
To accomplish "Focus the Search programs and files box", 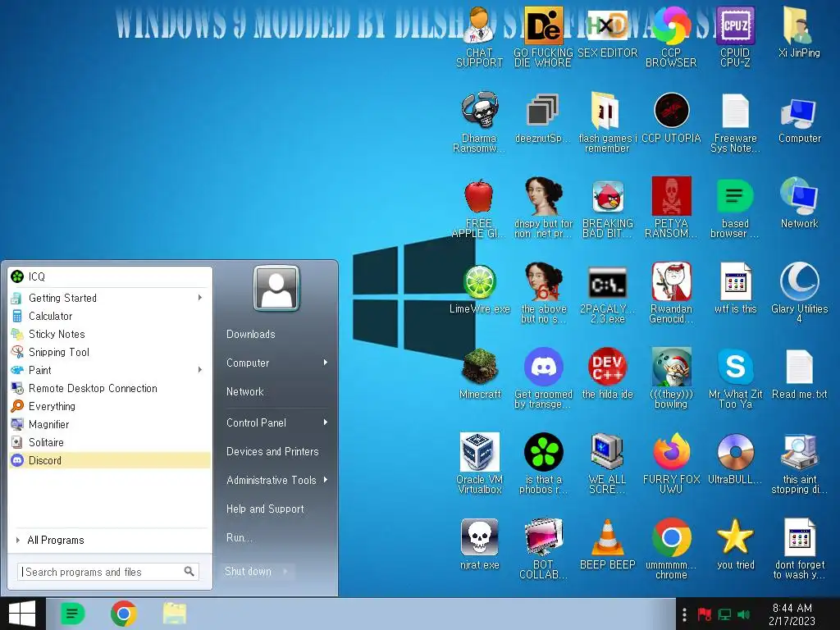I will click(x=102, y=572).
